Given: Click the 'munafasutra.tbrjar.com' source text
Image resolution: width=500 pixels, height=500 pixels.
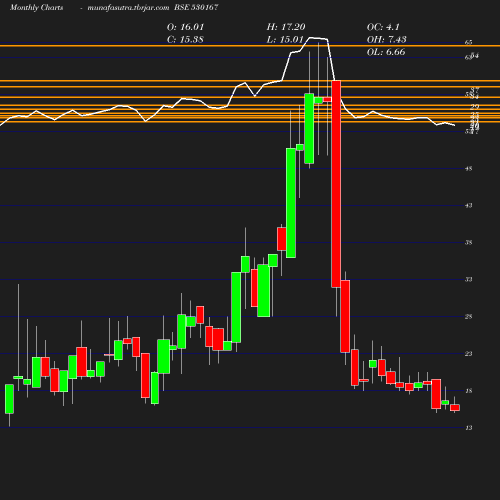Looking at the screenshot, I should click(128, 7).
